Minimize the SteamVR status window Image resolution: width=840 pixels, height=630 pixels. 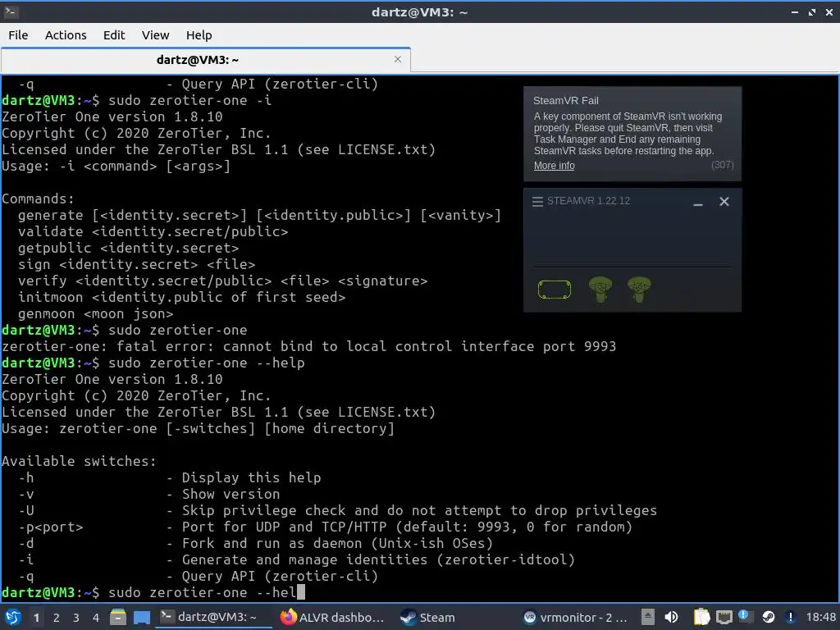697,202
